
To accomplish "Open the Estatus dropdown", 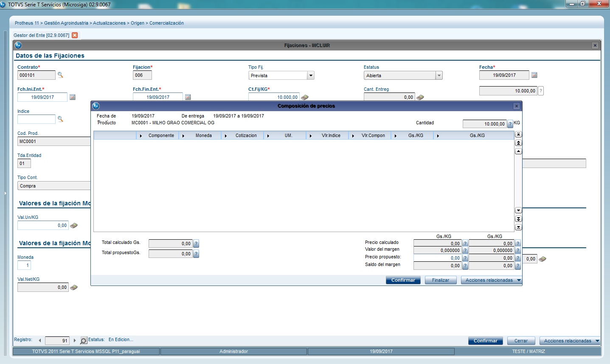I will (x=439, y=76).
